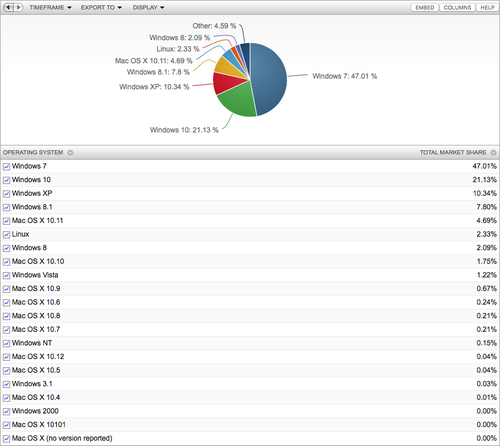Click the 2.33% value for Linux
The width and height of the screenshot is (500, 446).
pos(486,234)
